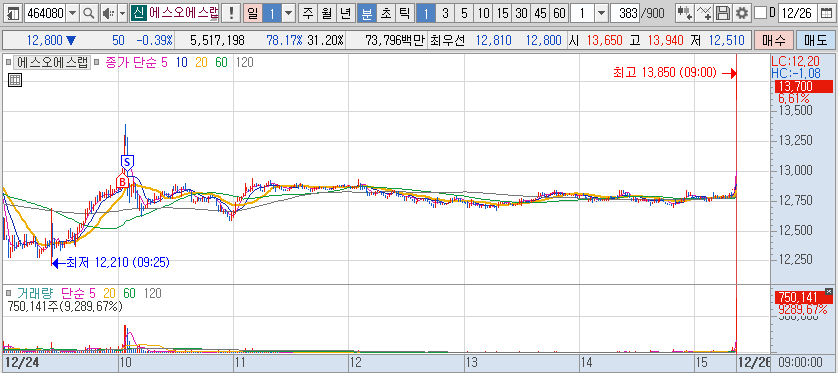
Task: Click the 매수 buy button
Action: click(x=773, y=40)
